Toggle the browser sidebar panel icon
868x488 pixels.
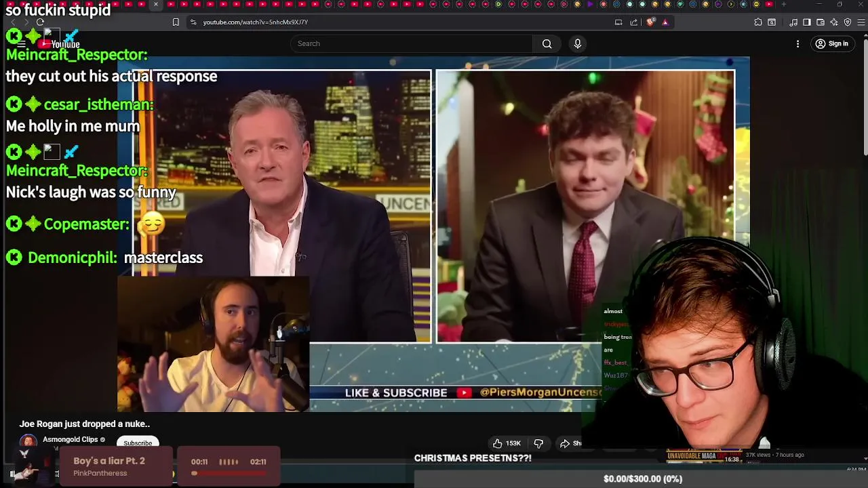click(807, 22)
